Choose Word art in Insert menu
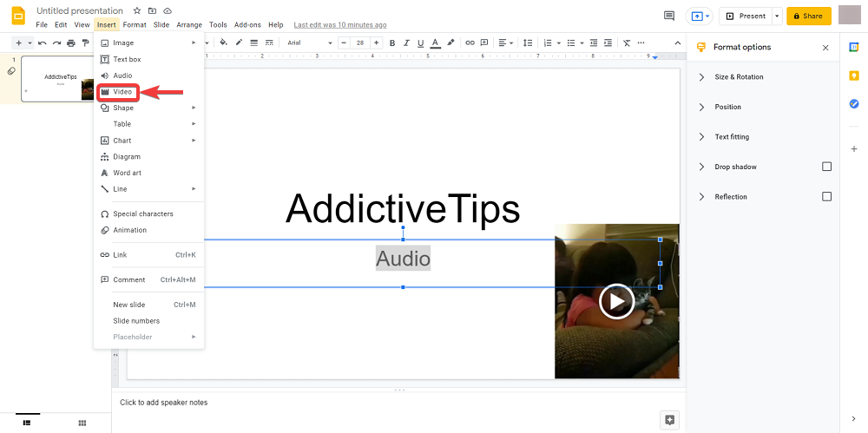The width and height of the screenshot is (868, 433). click(127, 173)
